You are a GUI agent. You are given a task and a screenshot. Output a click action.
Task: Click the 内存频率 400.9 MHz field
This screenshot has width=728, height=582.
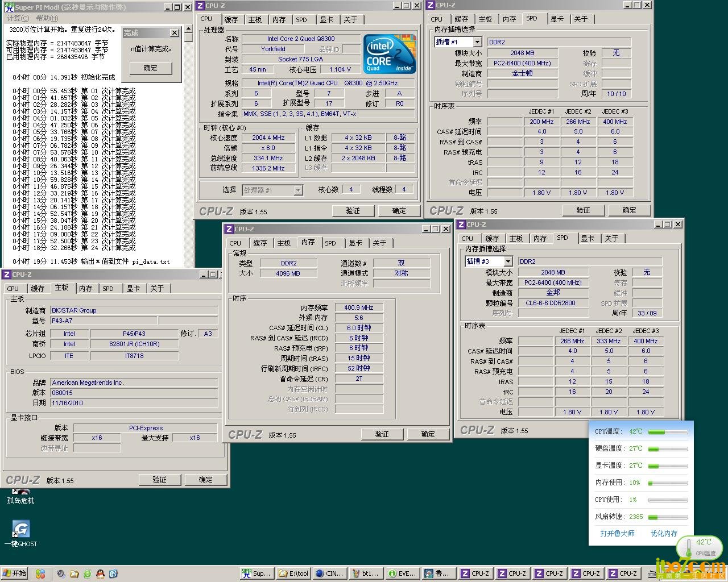tap(359, 307)
